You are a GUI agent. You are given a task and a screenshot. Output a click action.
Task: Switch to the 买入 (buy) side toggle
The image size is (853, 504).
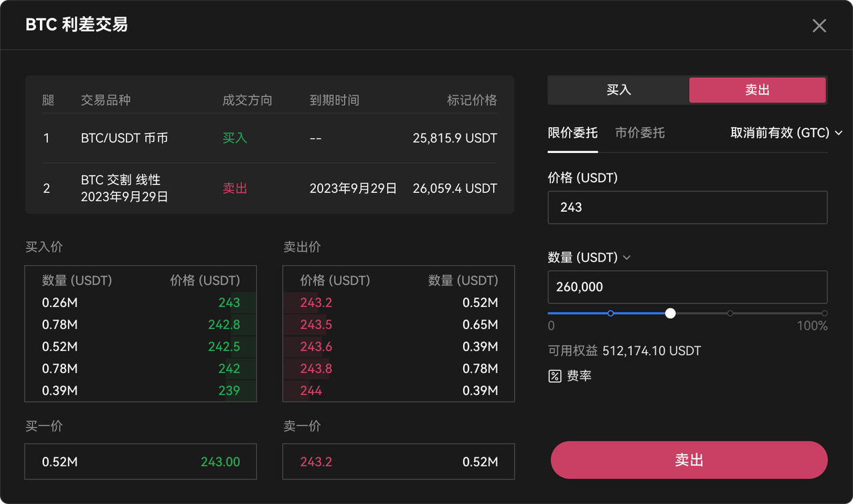pos(618,90)
